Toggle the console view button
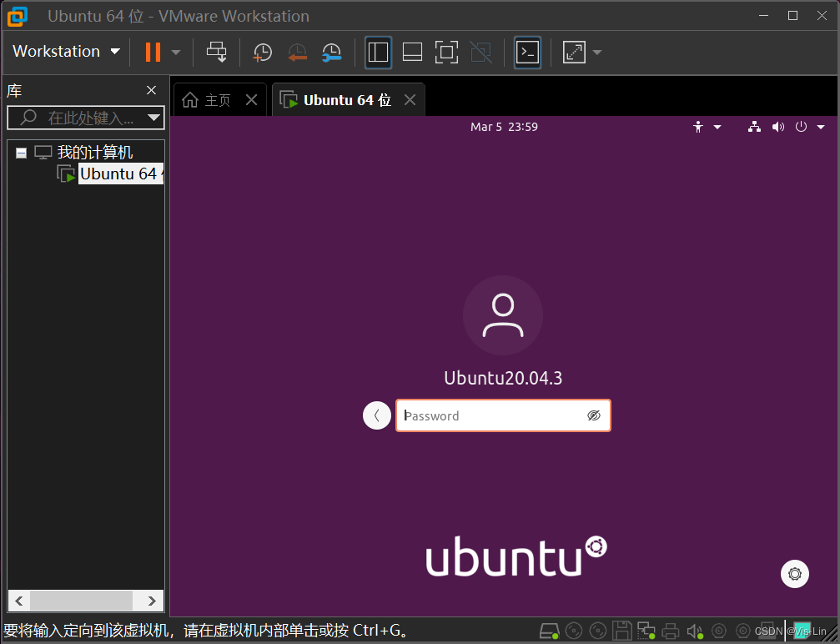 click(527, 53)
